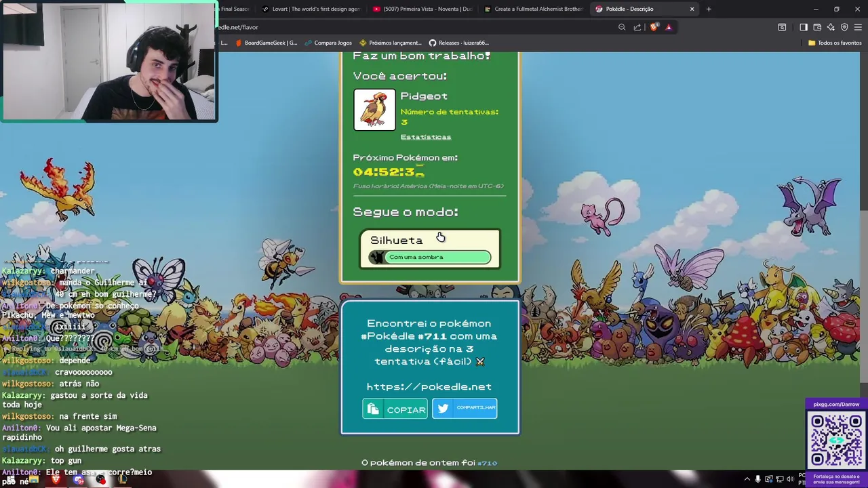Open the Brave Rewards triangle icon
Screen dimensions: 868x488
tap(669, 27)
